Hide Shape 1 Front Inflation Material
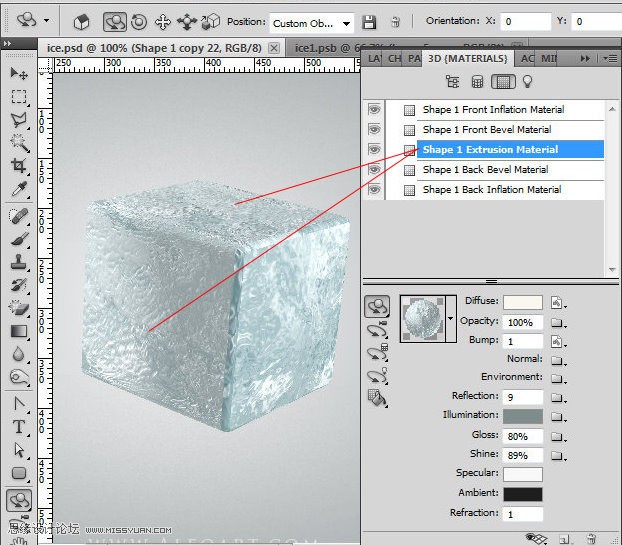622x545 pixels. 374,109
